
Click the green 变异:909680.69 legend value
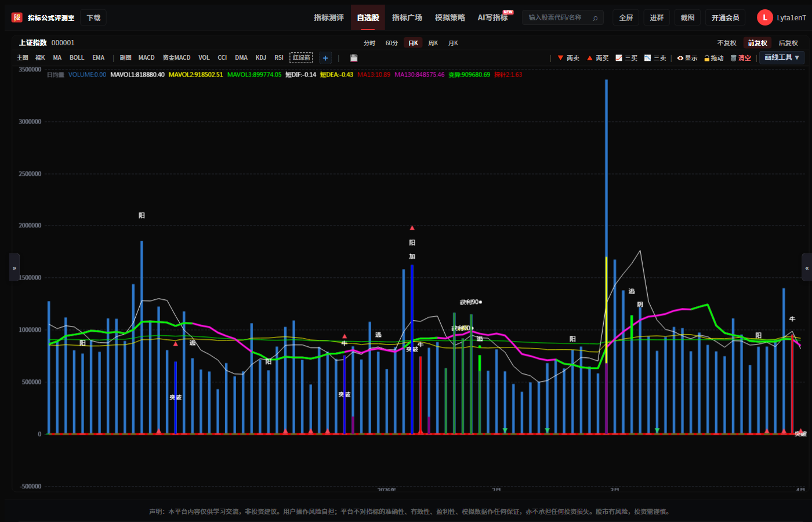(x=469, y=75)
